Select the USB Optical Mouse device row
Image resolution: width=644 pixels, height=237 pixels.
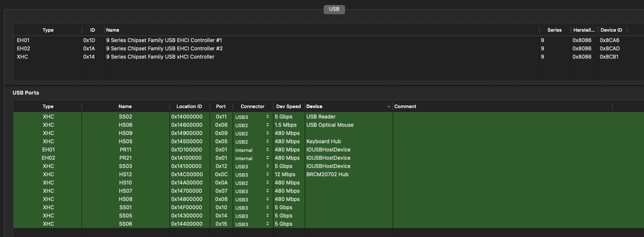[330, 125]
